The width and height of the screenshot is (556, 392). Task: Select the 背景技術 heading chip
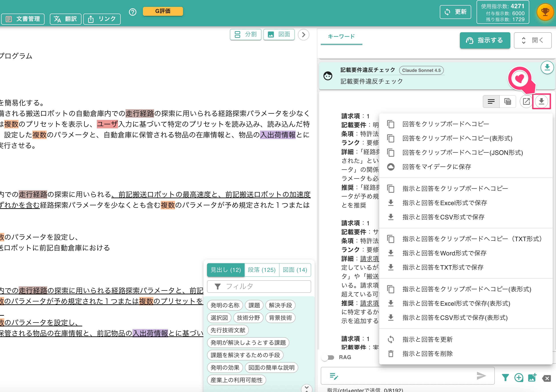pyautogui.click(x=280, y=318)
